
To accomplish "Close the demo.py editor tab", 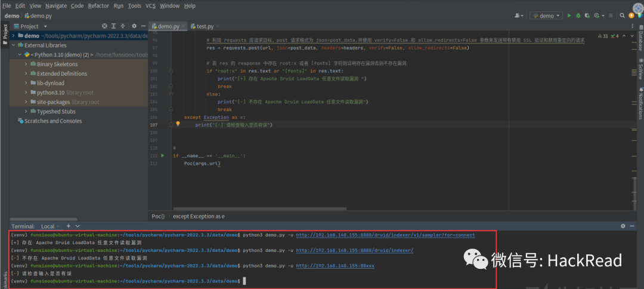I will coord(183,26).
